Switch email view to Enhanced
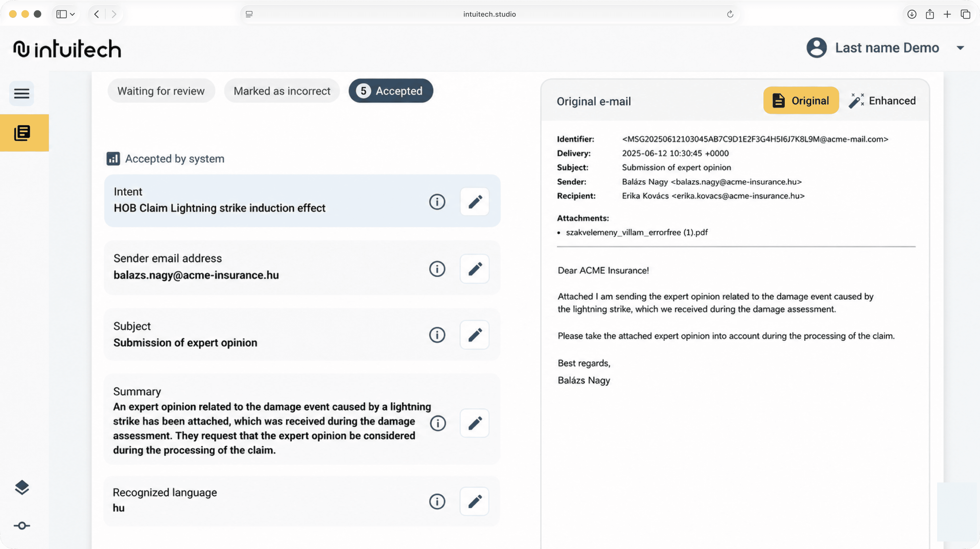 [882, 101]
